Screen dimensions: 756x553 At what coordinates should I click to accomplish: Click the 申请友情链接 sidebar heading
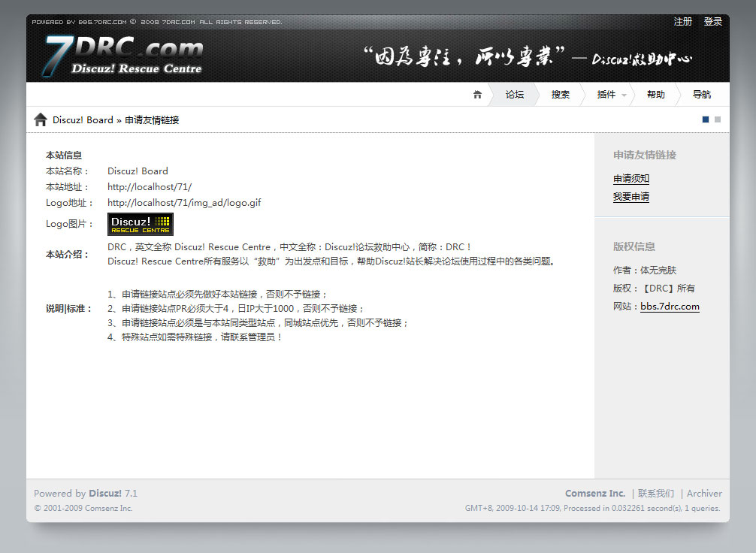[x=645, y=155]
